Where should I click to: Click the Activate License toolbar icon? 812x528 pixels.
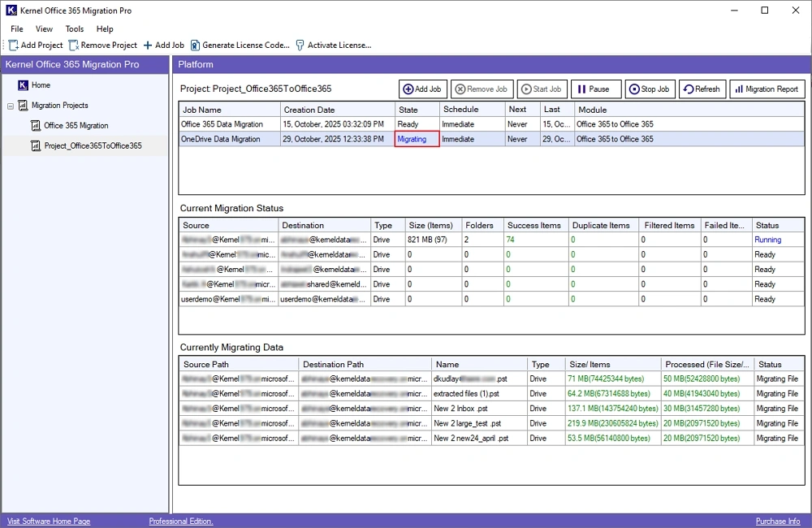[x=300, y=45]
